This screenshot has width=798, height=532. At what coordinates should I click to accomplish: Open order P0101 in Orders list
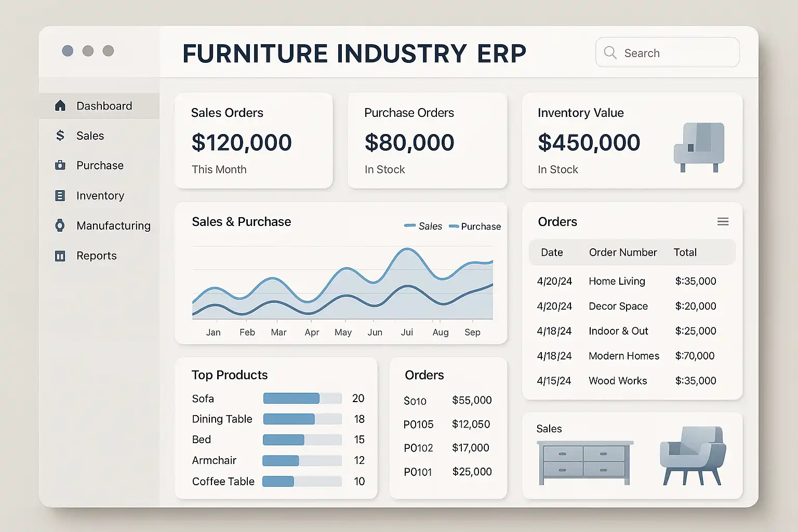click(x=418, y=472)
